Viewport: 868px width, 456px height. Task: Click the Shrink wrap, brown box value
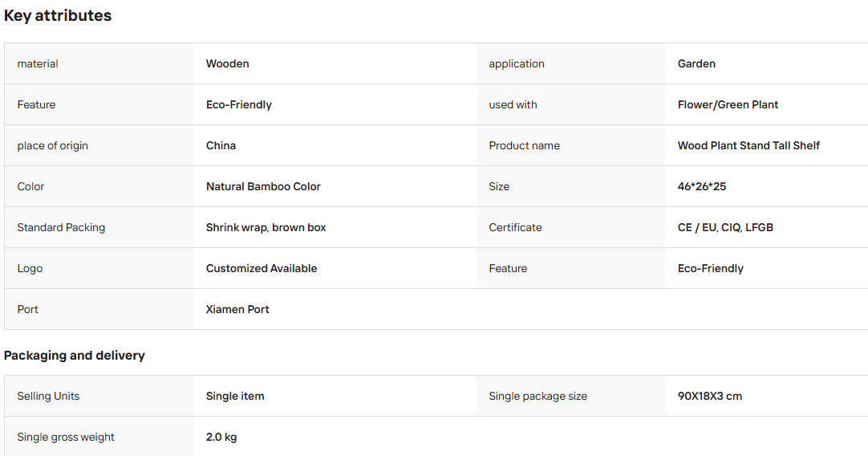point(266,228)
